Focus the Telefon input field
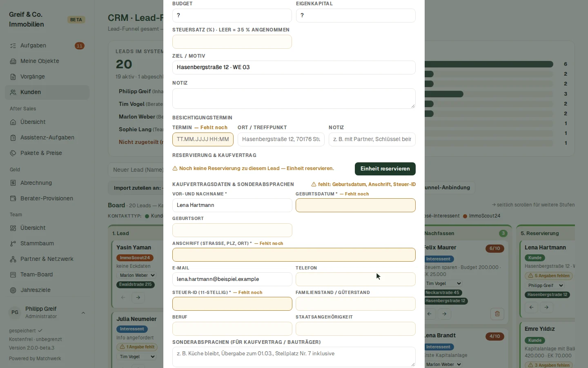Image resolution: width=588 pixels, height=368 pixels. (356, 279)
